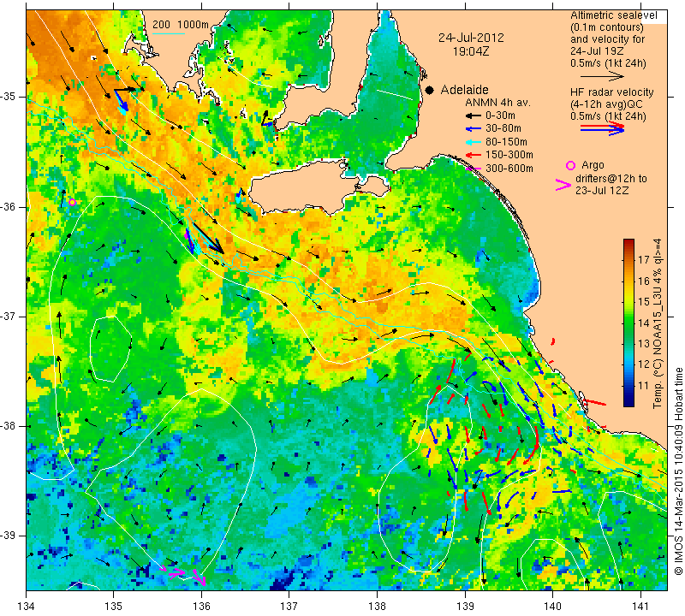Click the Adelaide city label
685x616 pixels.
point(464,90)
